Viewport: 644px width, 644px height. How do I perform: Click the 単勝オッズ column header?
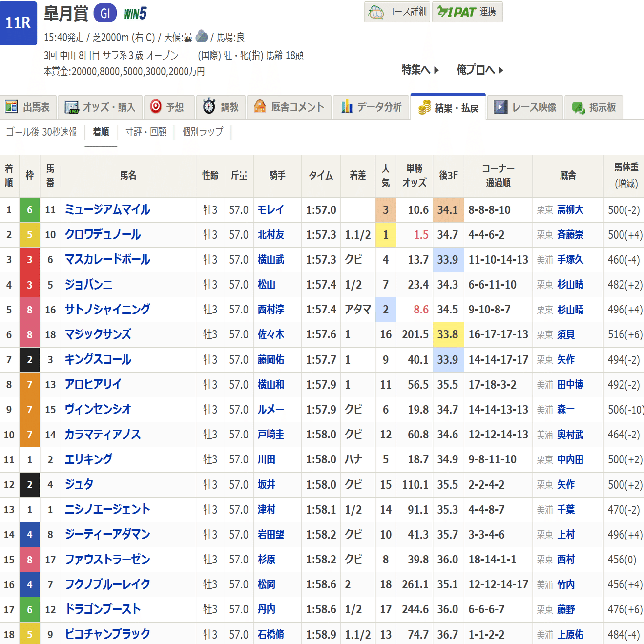tap(415, 175)
